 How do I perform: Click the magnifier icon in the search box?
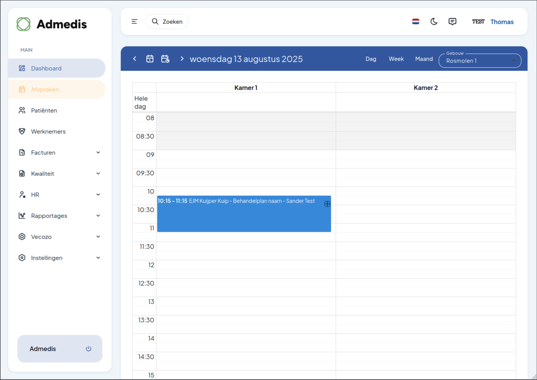(x=155, y=22)
